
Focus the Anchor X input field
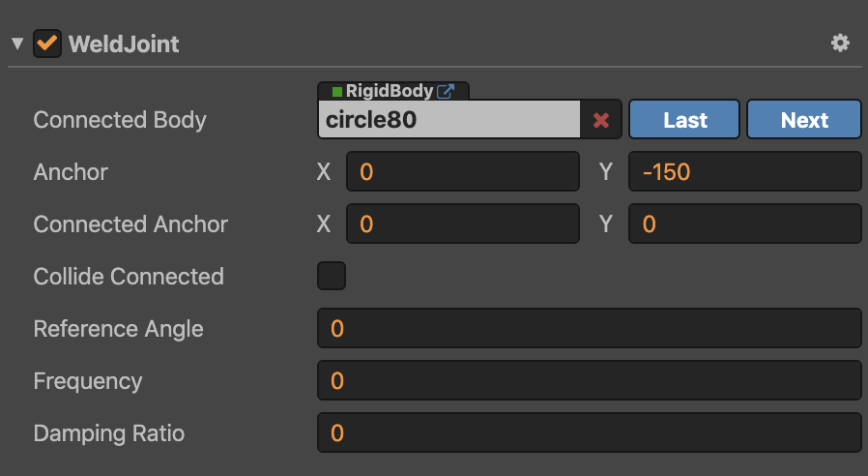(x=462, y=172)
